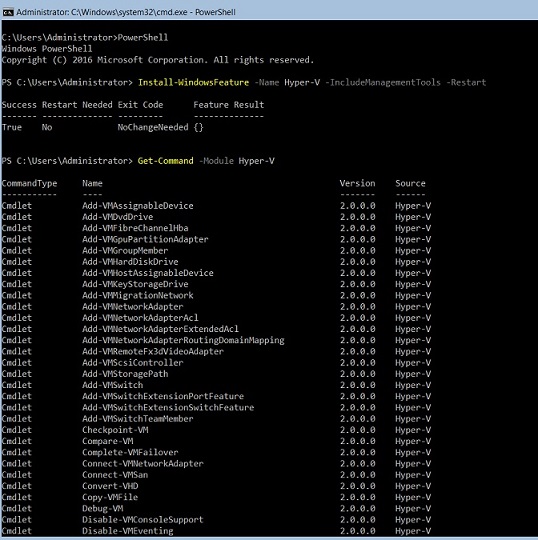Click the version '2.0.0.0' in the Checkpoint-VM row
The height and width of the screenshot is (540, 538).
[358, 430]
